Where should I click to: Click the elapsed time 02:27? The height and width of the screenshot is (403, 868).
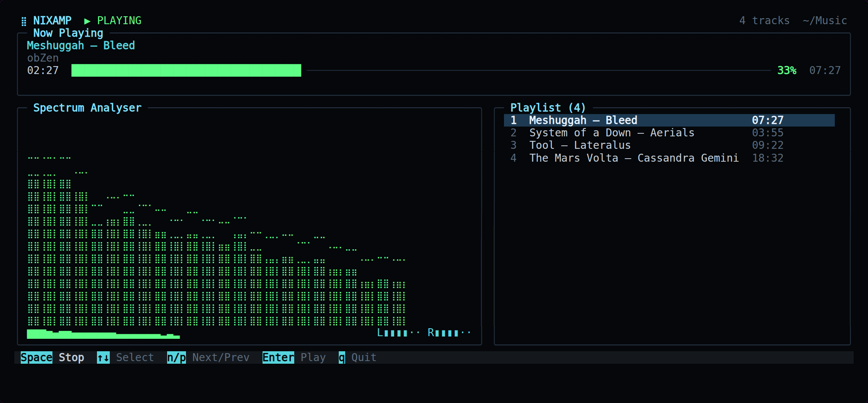point(43,70)
